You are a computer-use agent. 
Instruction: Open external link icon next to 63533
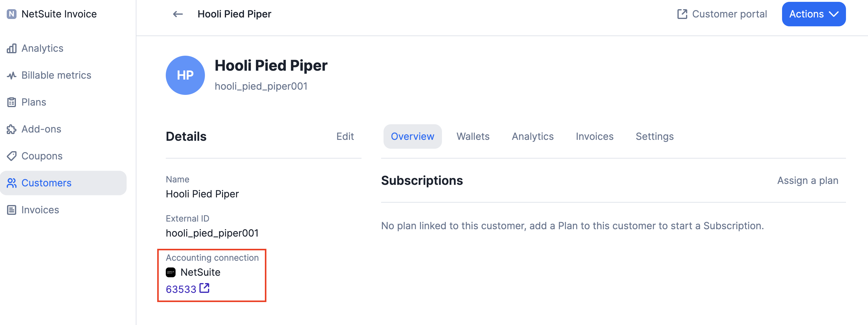click(205, 288)
